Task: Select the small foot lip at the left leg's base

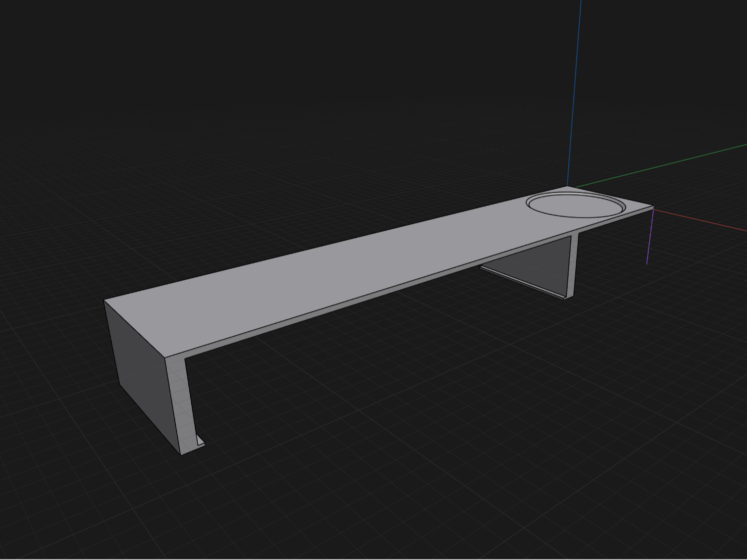Action: click(x=200, y=441)
